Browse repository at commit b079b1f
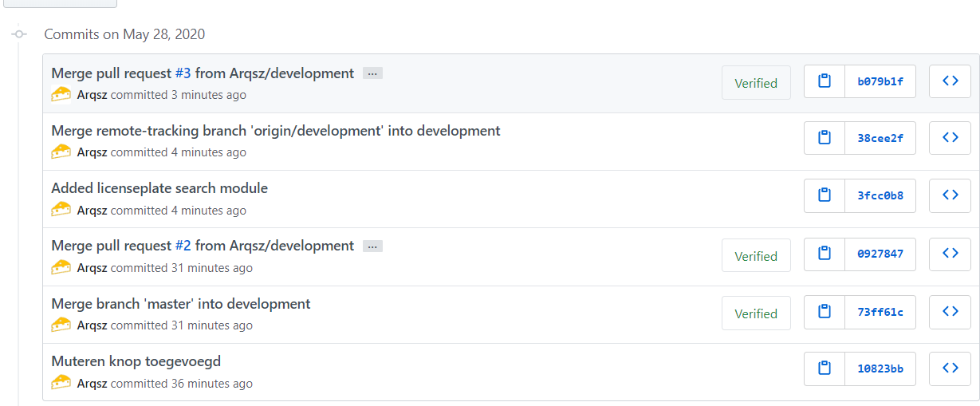The height and width of the screenshot is (406, 980). [x=950, y=81]
